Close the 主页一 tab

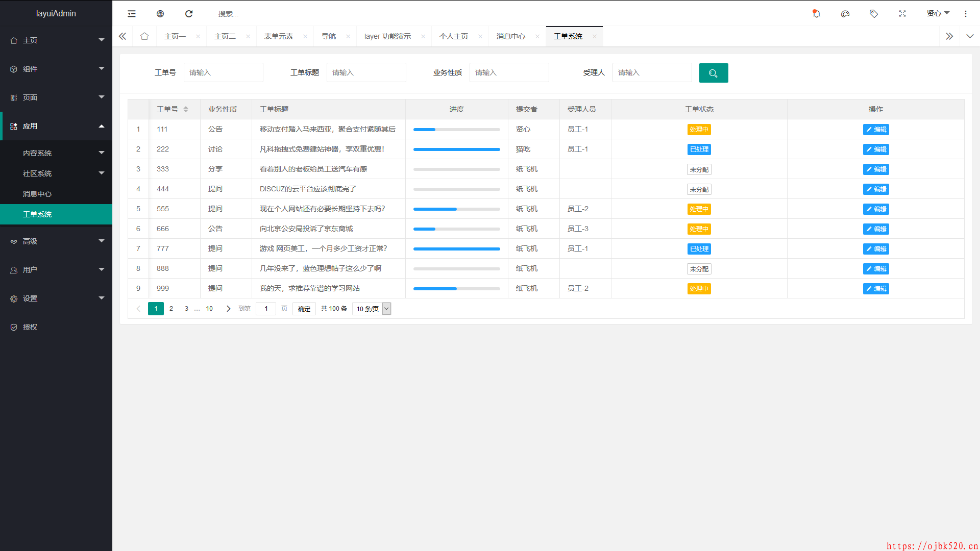[198, 36]
